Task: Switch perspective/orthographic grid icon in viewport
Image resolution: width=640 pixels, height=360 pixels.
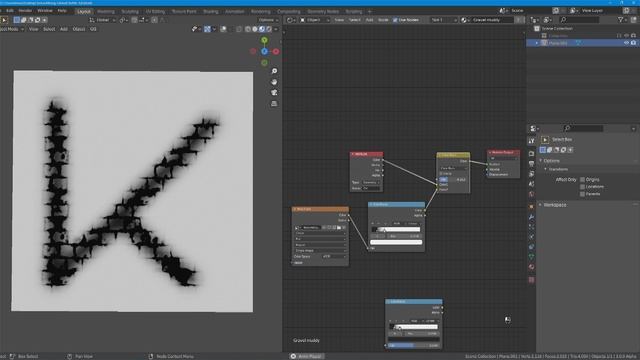Action: click(274, 104)
